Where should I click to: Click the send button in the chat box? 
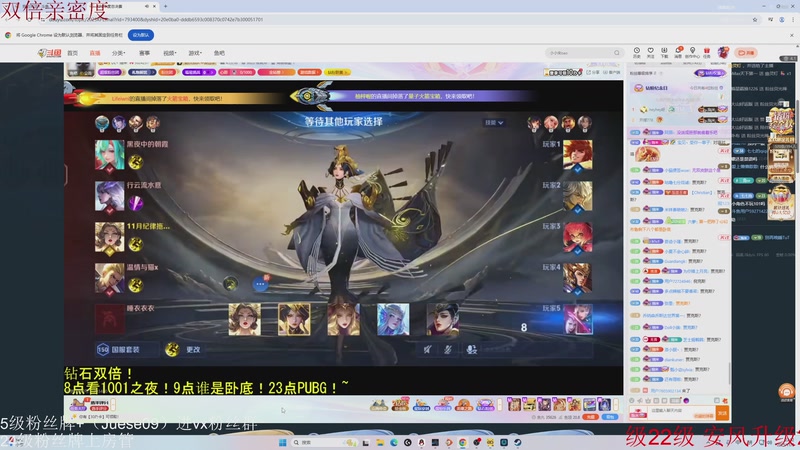tap(722, 413)
